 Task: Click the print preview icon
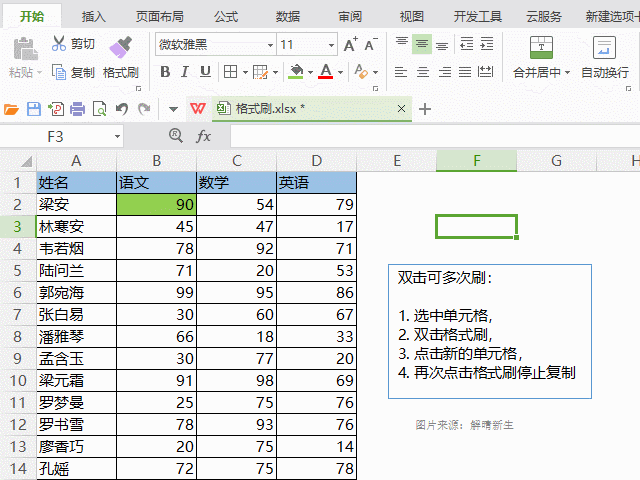tap(100, 109)
